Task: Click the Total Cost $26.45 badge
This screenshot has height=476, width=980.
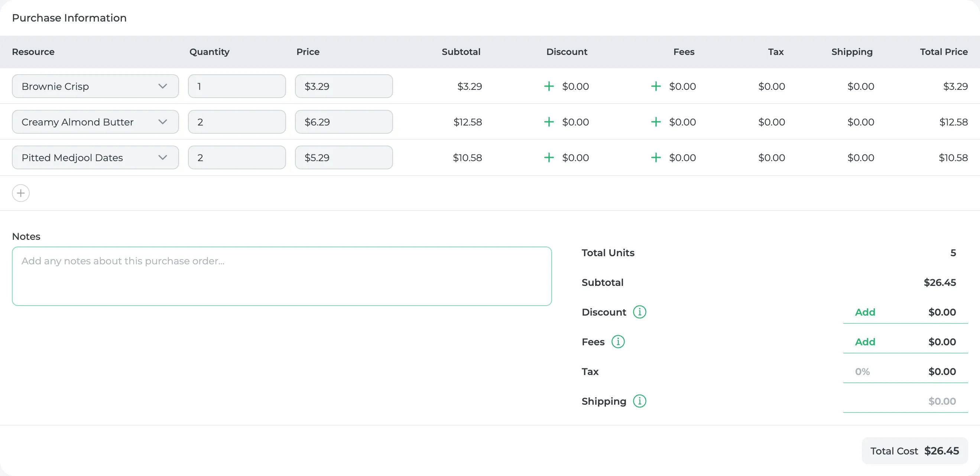Action: pos(915,451)
